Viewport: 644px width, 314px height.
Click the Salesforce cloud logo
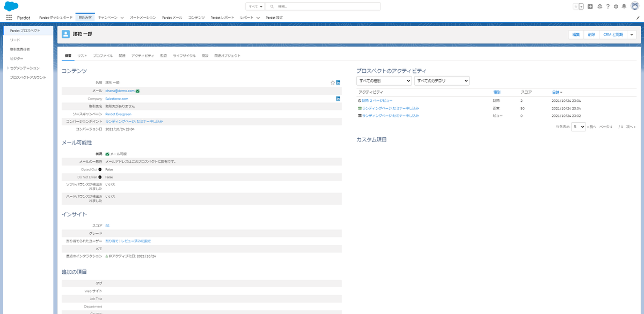click(x=11, y=6)
